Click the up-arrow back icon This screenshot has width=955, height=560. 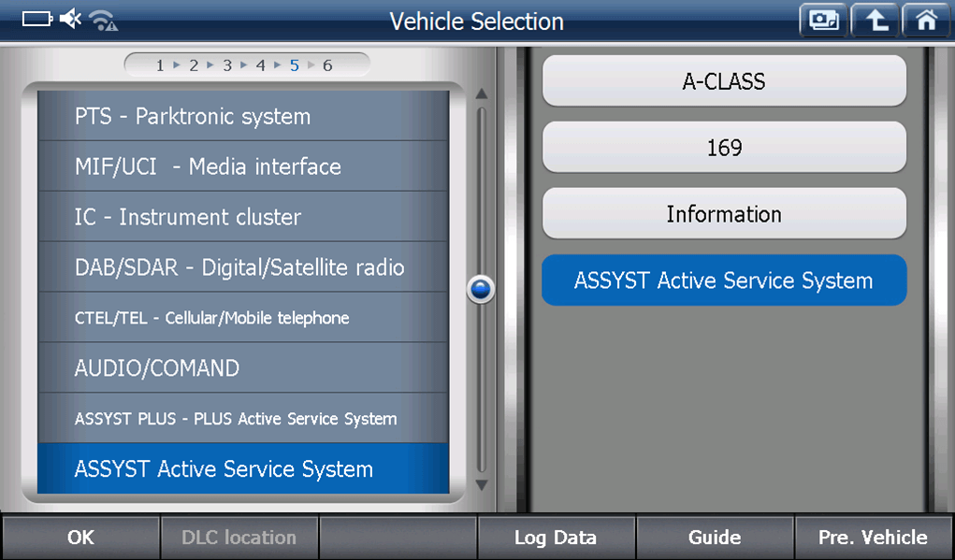(x=875, y=21)
